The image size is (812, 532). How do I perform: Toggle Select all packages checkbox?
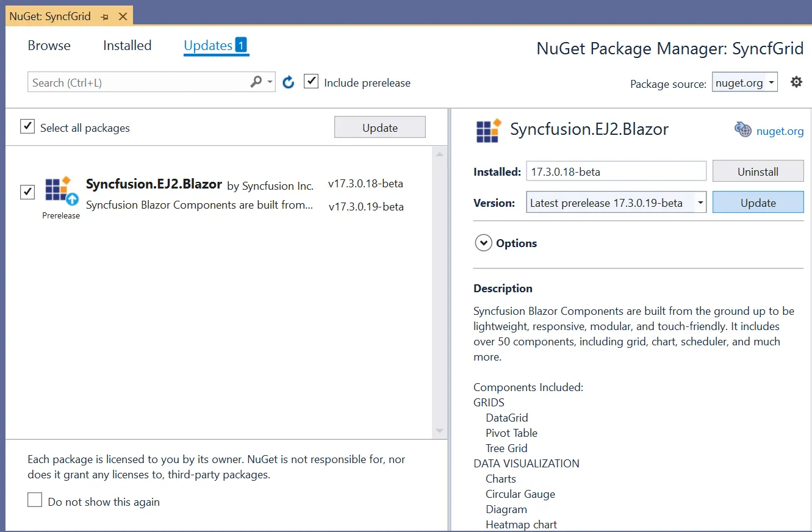[x=27, y=126]
